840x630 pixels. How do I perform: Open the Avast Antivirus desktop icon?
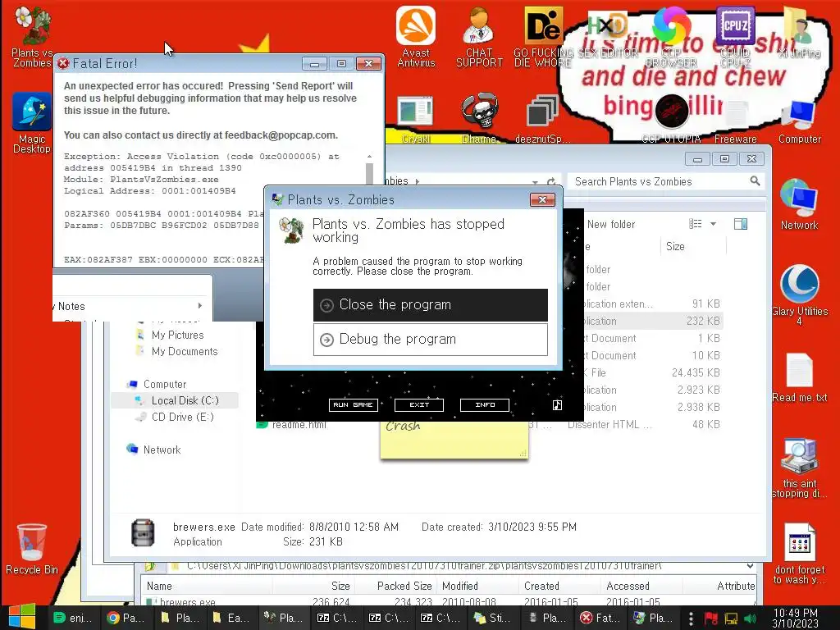[x=416, y=36]
